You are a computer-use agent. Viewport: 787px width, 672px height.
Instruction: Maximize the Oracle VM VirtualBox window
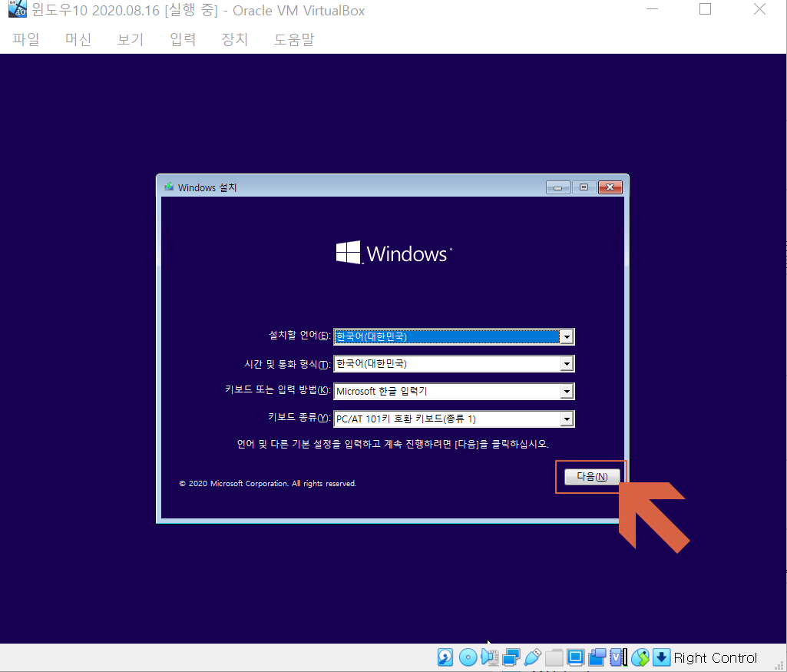click(x=705, y=9)
